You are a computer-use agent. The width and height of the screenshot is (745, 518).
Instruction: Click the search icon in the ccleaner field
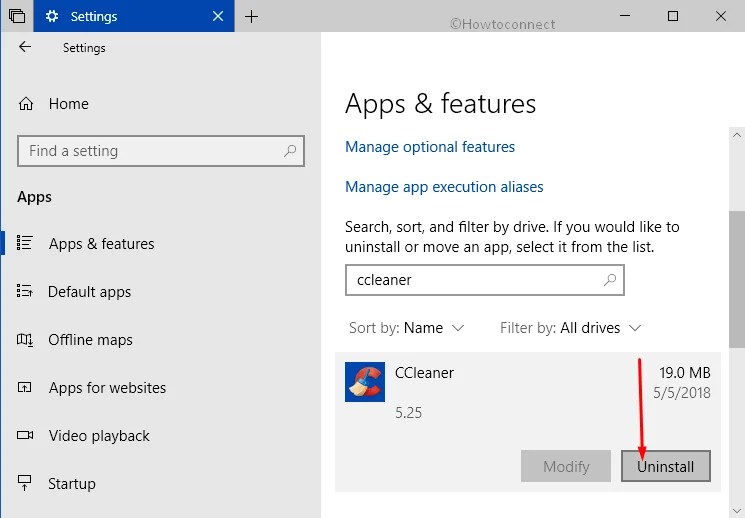click(610, 280)
